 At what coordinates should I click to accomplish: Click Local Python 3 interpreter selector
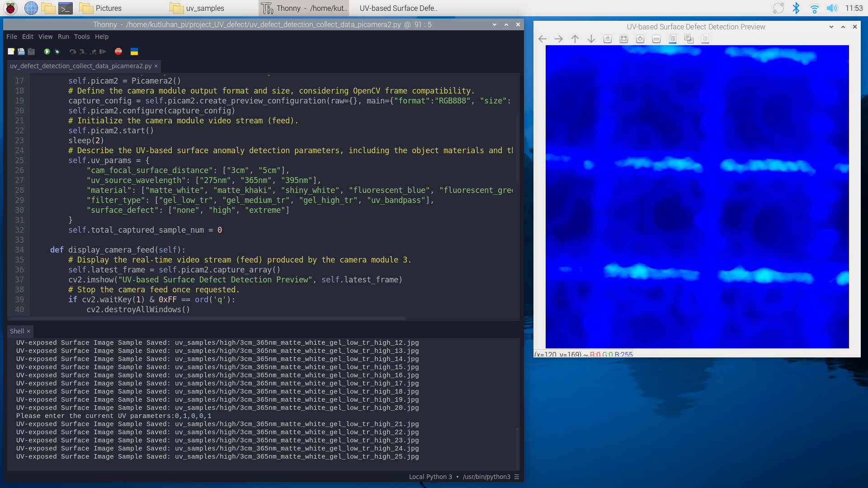(430, 477)
